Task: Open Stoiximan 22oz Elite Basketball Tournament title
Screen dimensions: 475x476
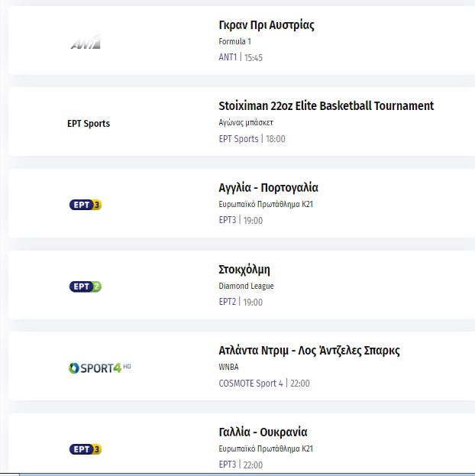Action: point(325,106)
